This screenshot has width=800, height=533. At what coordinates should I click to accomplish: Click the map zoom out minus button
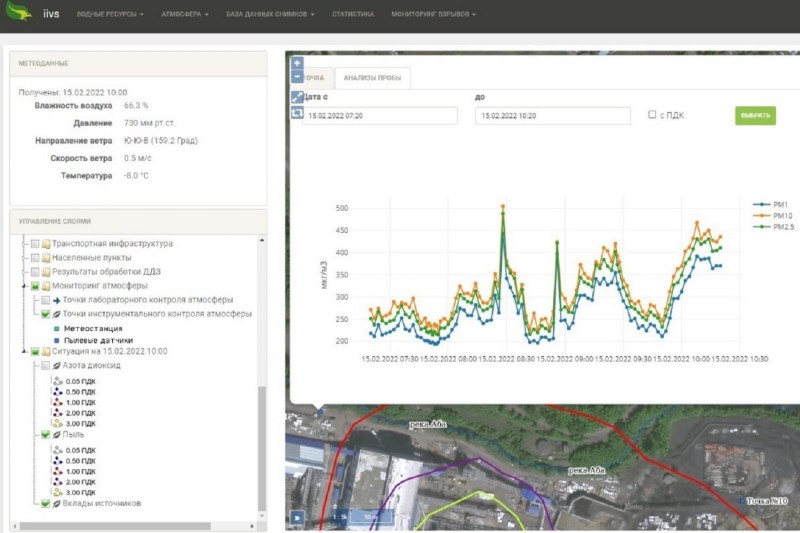[x=296, y=76]
